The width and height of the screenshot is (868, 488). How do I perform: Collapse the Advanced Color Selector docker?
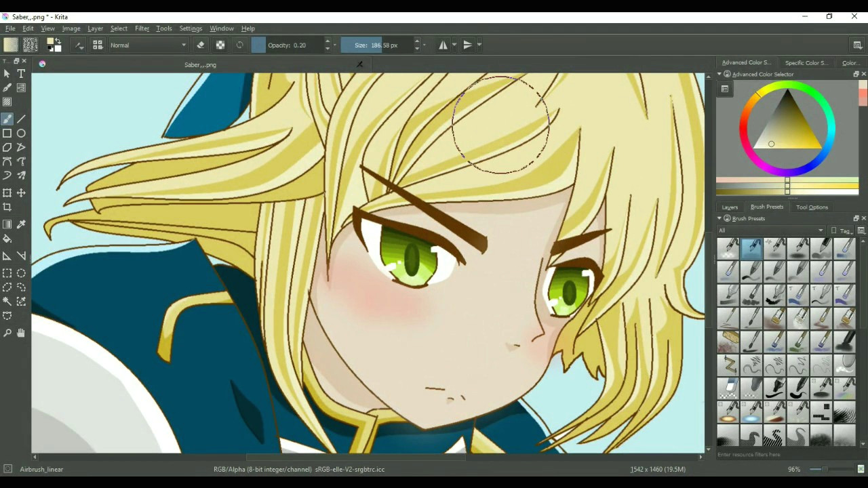click(x=719, y=74)
